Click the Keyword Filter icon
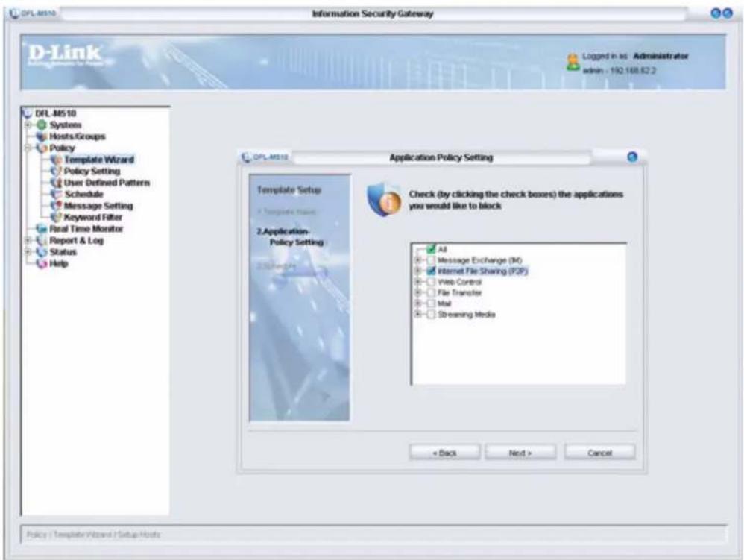744x560 pixels. [x=56, y=217]
